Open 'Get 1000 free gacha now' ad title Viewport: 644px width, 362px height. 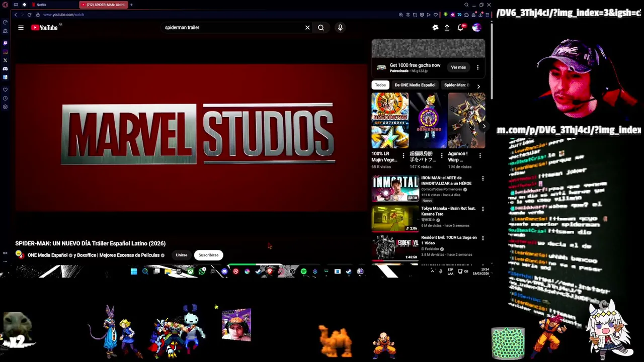415,65
